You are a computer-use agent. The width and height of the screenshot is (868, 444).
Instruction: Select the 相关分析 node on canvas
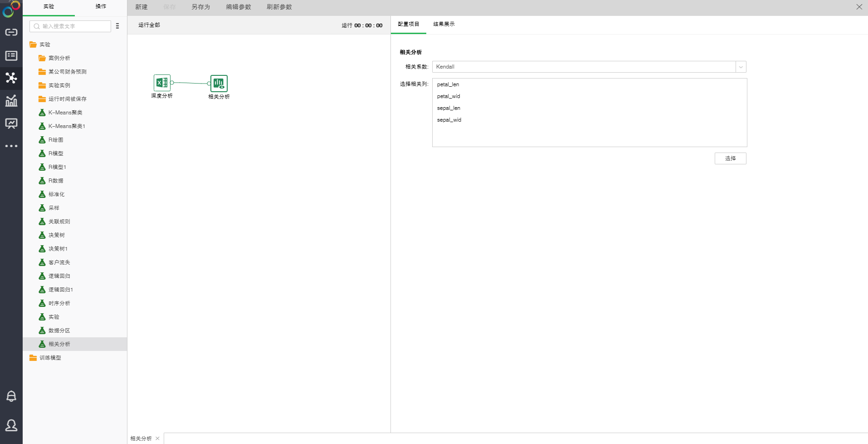[x=219, y=84]
